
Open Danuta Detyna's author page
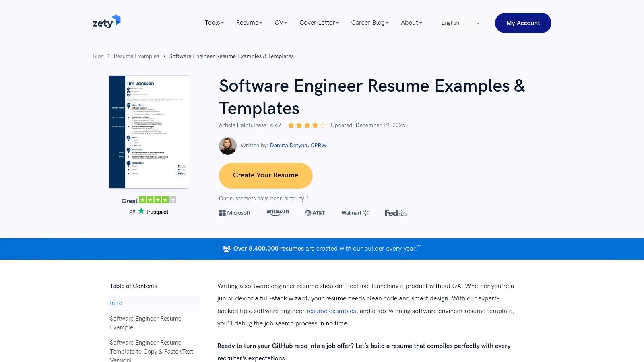[298, 145]
